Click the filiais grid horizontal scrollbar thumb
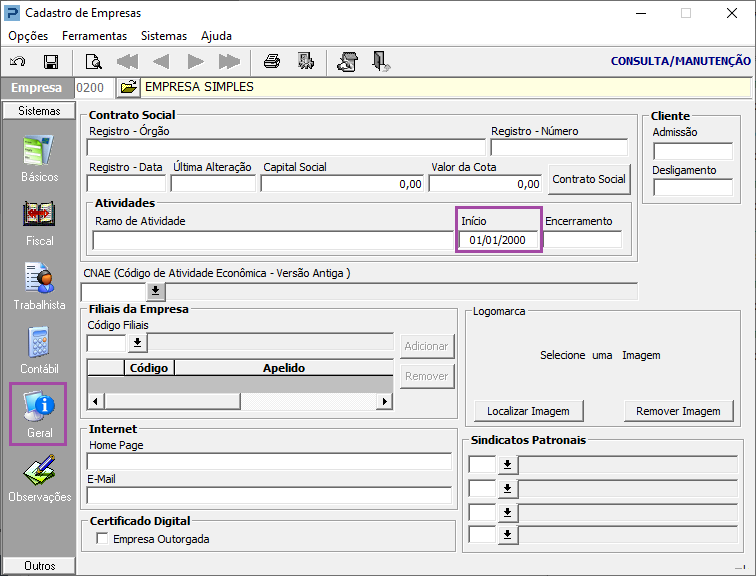 (x=173, y=401)
